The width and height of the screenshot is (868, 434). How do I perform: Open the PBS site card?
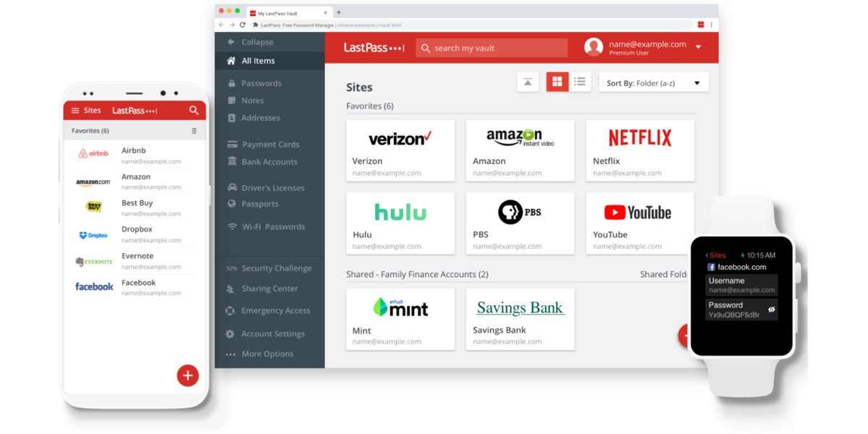click(521, 224)
